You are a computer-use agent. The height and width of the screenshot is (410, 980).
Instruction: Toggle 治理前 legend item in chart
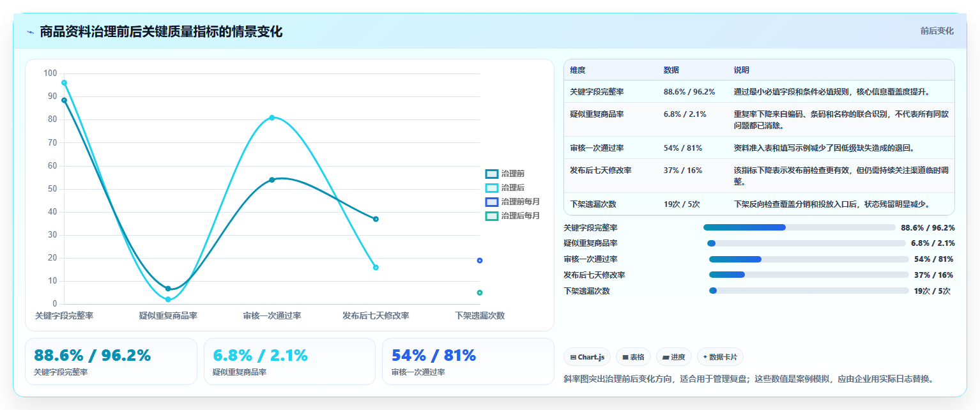click(x=505, y=174)
